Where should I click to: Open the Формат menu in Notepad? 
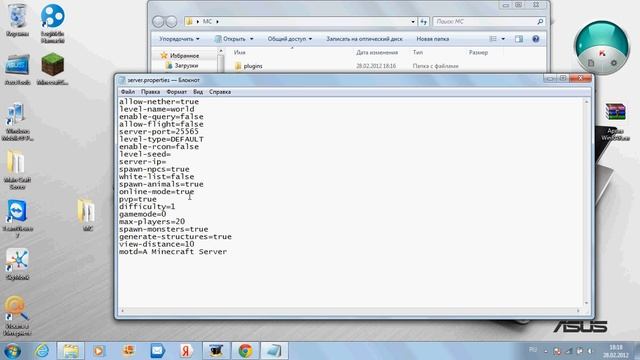point(176,92)
